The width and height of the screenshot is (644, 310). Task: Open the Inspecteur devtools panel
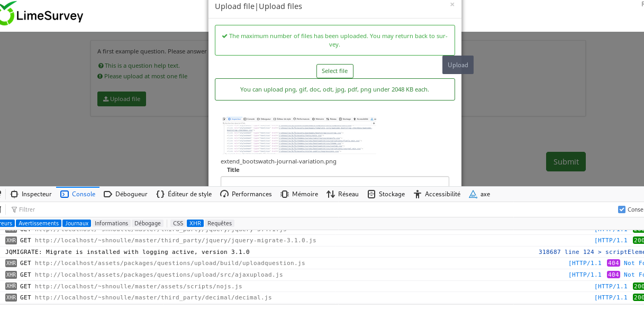[x=31, y=194]
